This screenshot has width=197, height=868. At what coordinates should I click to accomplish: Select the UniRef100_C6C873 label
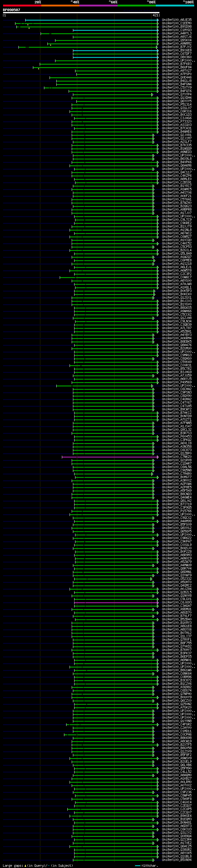[x=177, y=450]
